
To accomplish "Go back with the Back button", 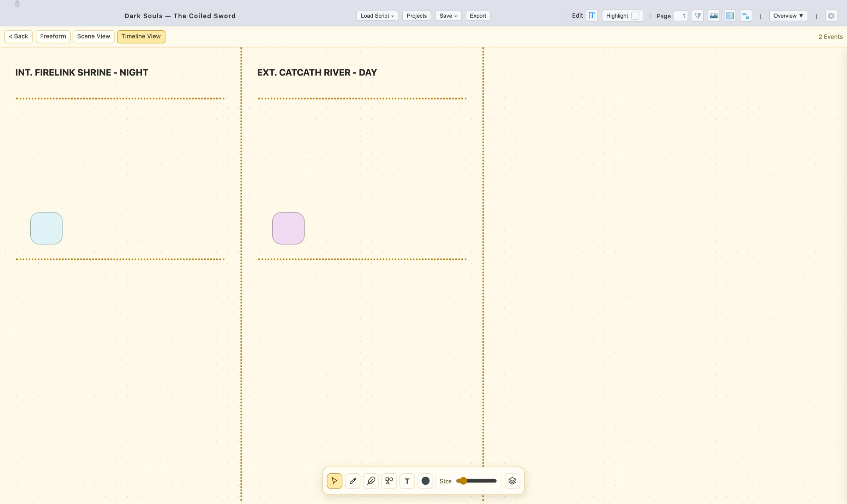I will tap(18, 36).
